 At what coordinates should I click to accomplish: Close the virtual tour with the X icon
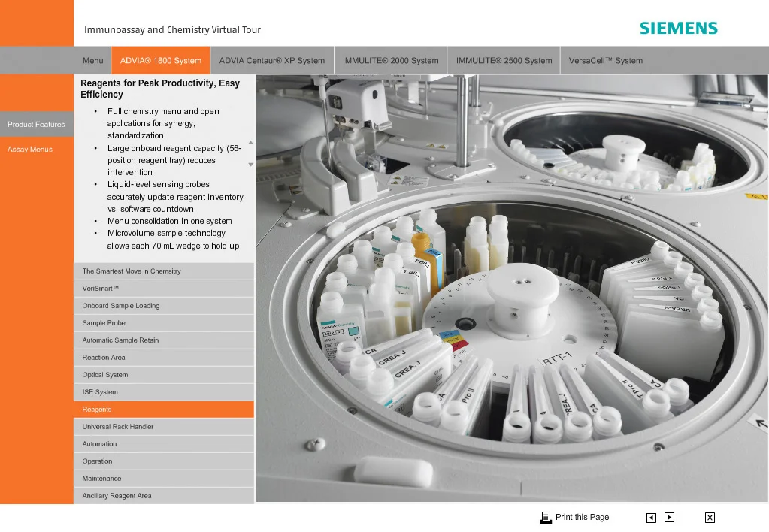click(x=710, y=518)
